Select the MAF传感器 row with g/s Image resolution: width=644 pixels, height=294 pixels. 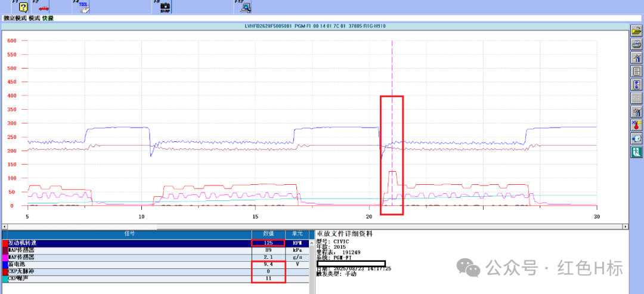156,257
